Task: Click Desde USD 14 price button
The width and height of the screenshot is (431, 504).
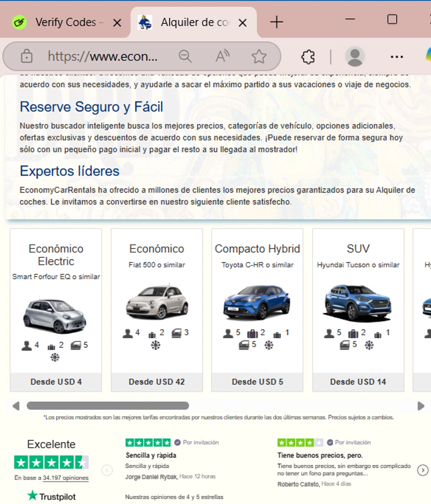Action: click(358, 382)
